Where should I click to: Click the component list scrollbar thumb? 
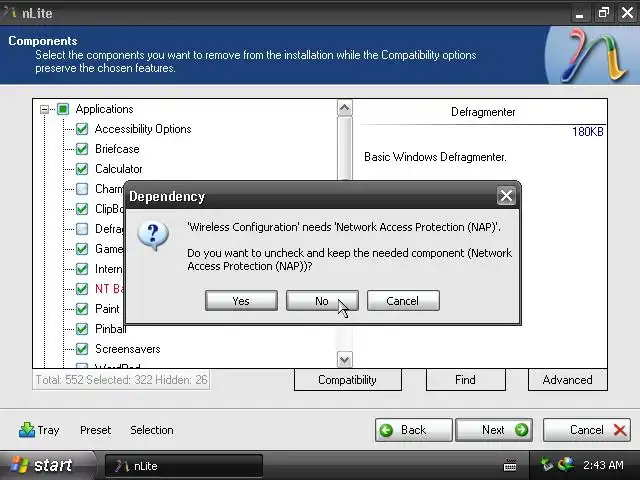pos(344,149)
